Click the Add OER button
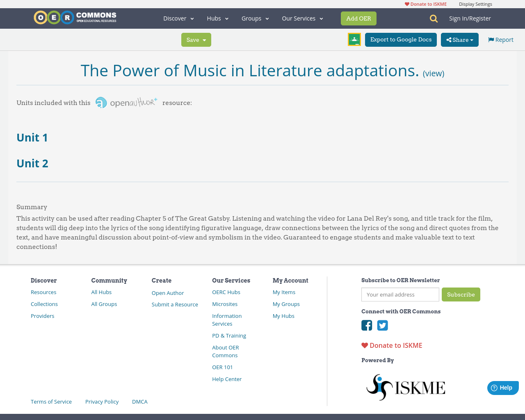This screenshot has height=420, width=525. (x=358, y=18)
